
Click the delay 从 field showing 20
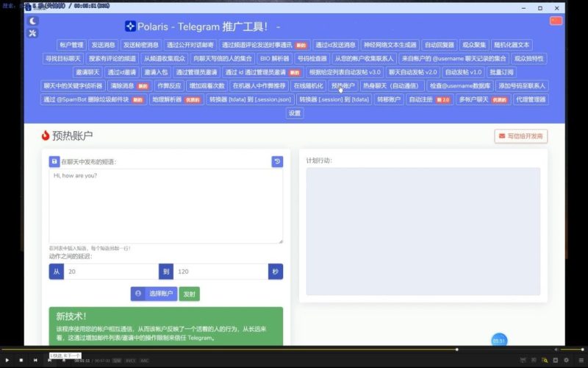coord(111,272)
